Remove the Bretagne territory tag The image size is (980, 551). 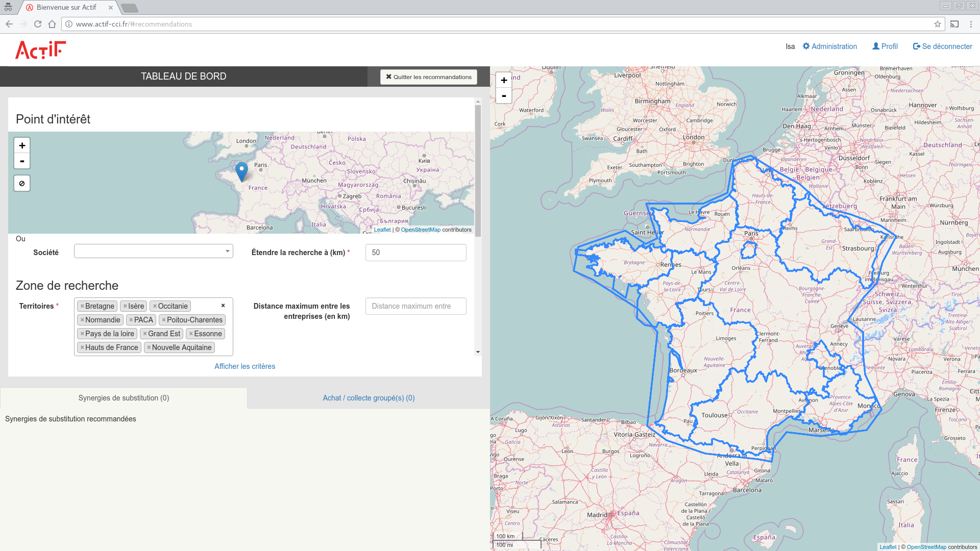[x=82, y=306]
